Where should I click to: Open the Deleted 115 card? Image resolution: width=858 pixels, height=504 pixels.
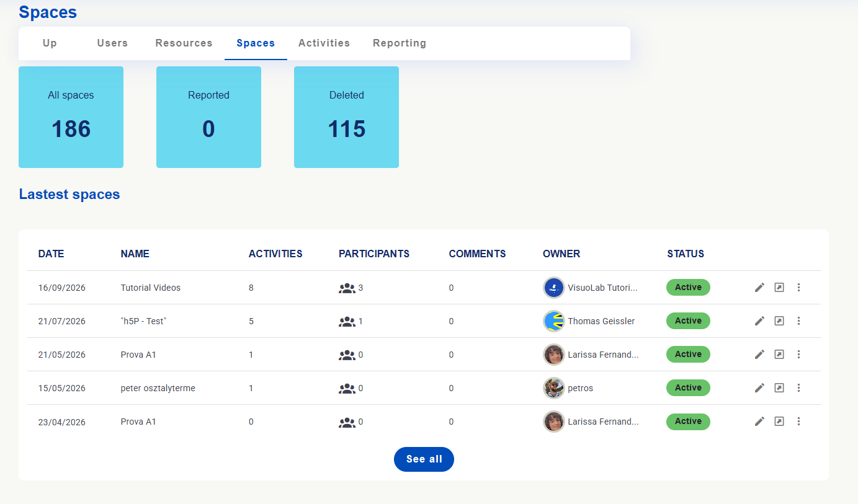[x=346, y=117]
